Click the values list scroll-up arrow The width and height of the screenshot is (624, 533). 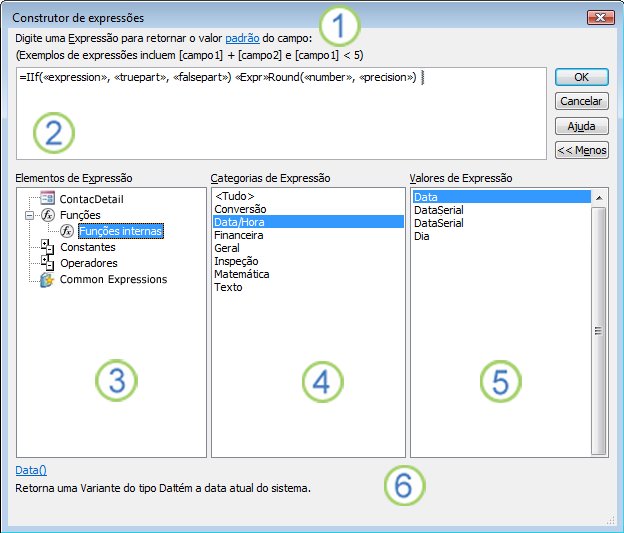point(599,197)
